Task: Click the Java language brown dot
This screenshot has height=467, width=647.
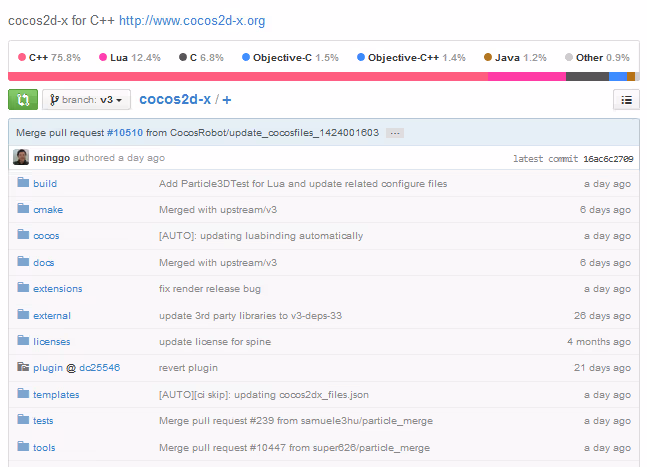Action: click(x=488, y=57)
